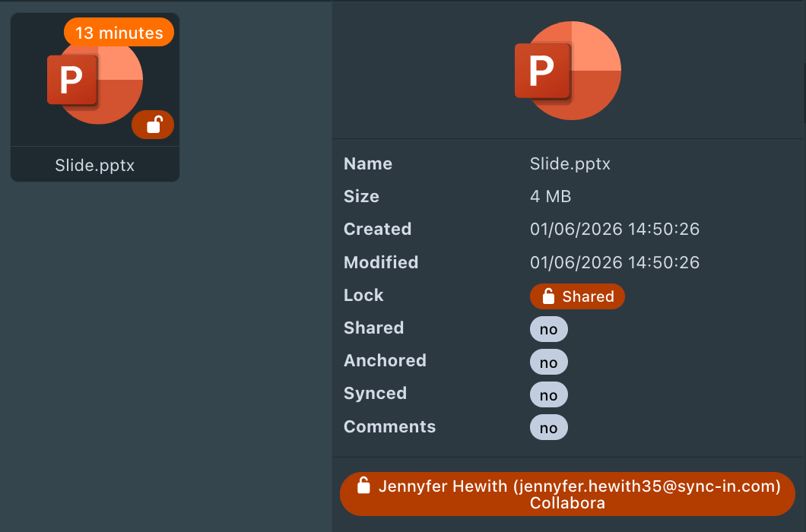Click the Collabora text in the lock banner
The image size is (806, 532).
pyautogui.click(x=567, y=502)
